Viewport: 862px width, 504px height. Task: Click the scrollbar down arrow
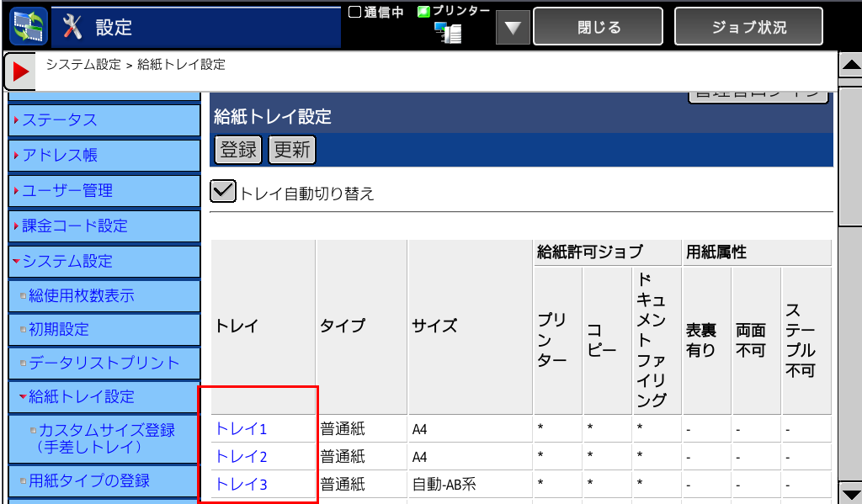click(x=851, y=494)
